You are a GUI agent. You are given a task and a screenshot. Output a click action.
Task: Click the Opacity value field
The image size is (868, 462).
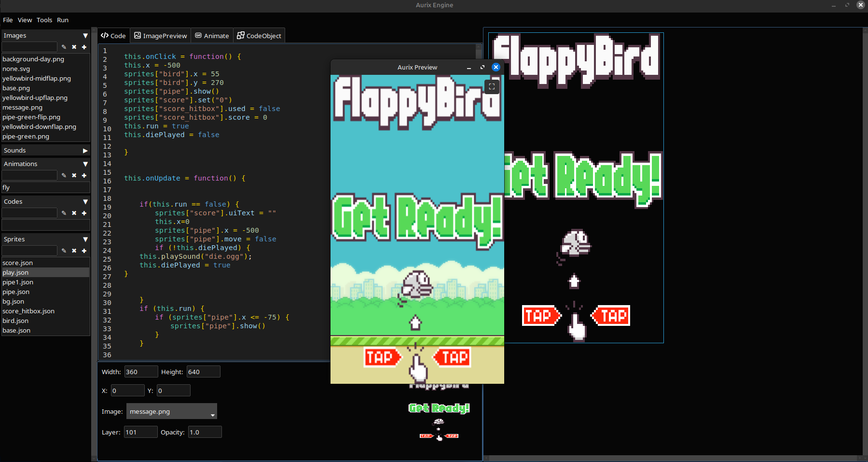[205, 432]
